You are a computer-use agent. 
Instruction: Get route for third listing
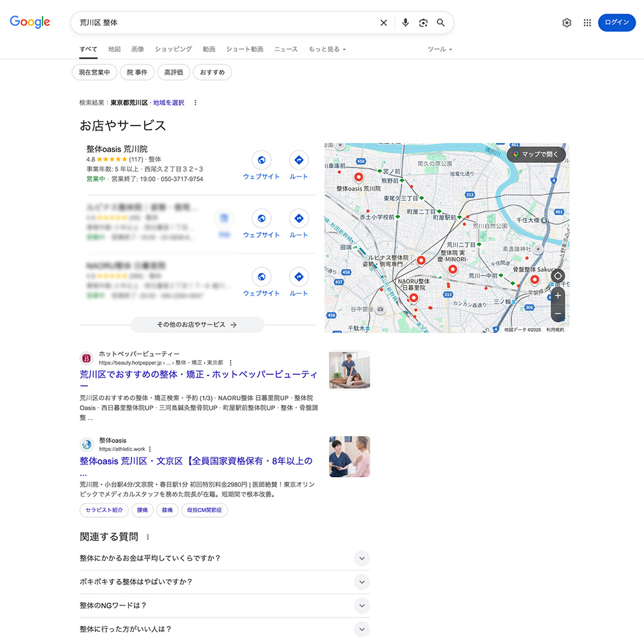point(299,277)
